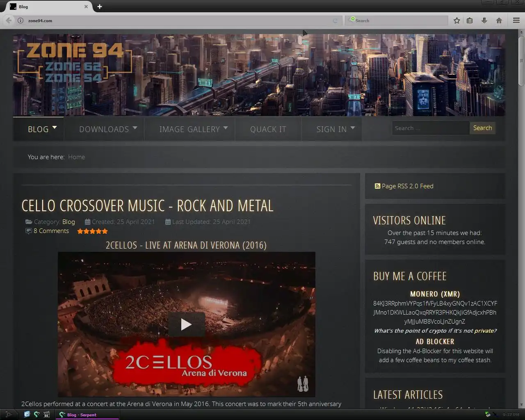Open the hamburger menu

tap(516, 21)
